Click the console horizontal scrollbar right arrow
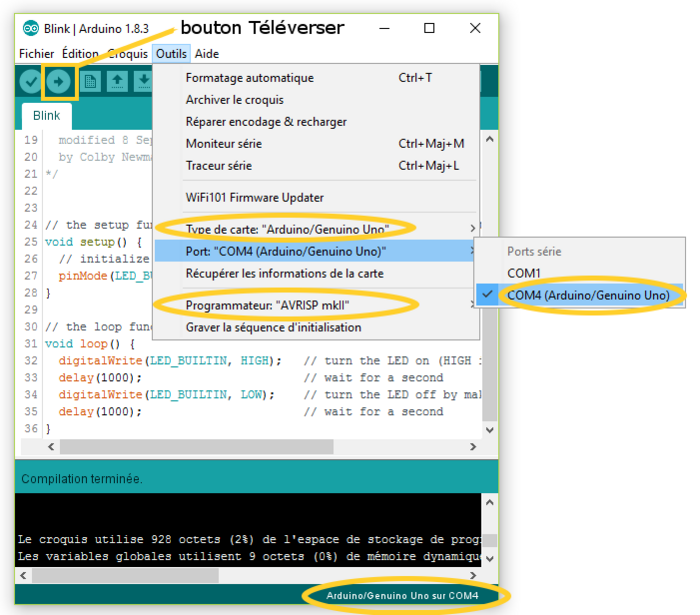700x615 pixels. click(473, 576)
